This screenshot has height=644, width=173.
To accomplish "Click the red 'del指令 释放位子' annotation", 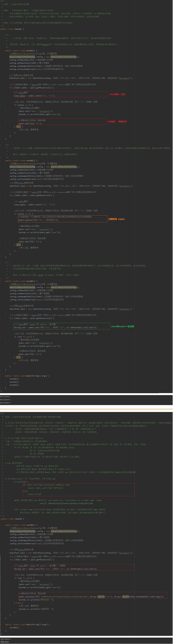I will tap(117, 122).
